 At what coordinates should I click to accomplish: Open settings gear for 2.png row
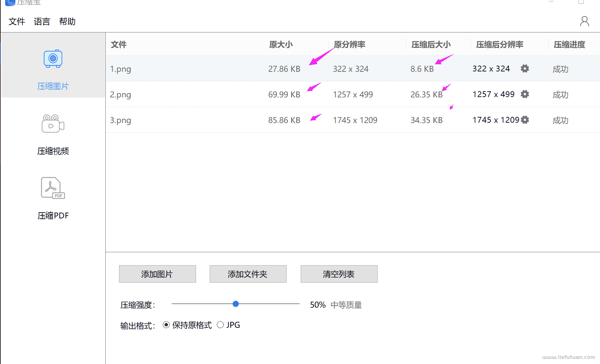525,94
